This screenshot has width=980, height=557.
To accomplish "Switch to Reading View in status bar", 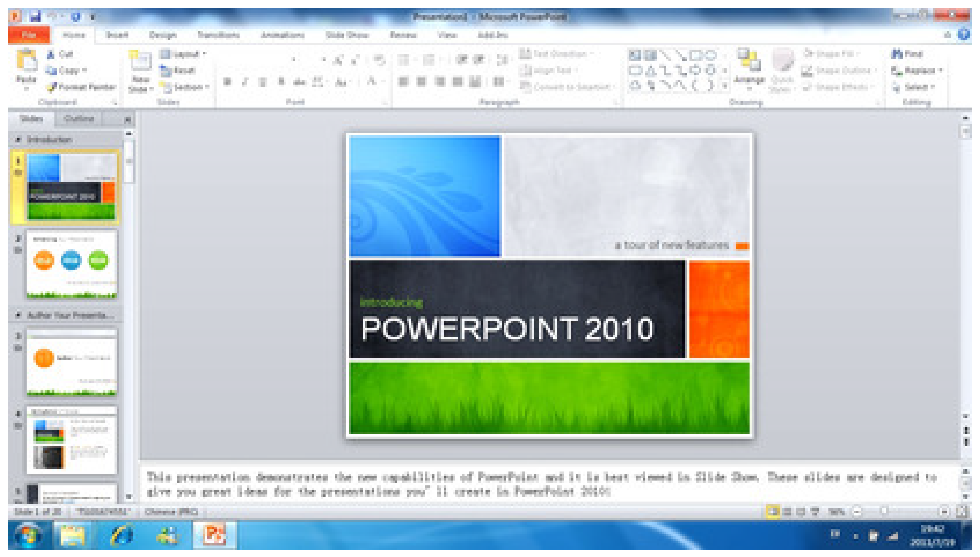I will pos(800,512).
